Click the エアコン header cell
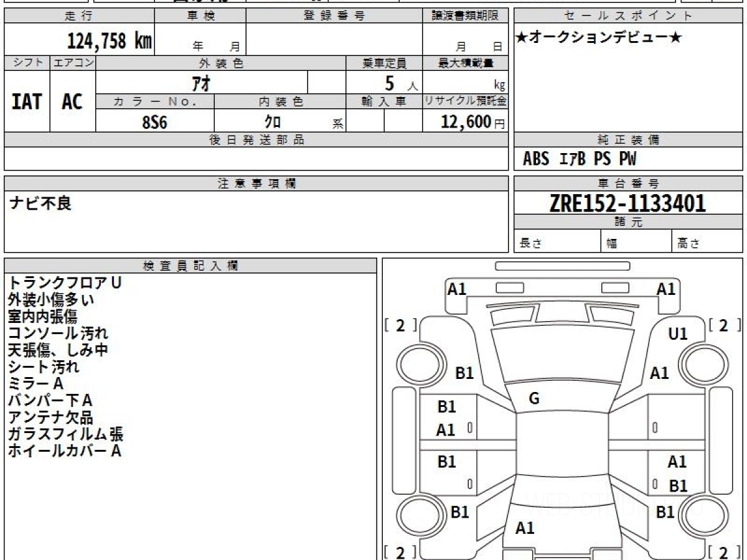This screenshot has width=747, height=560. (x=73, y=63)
